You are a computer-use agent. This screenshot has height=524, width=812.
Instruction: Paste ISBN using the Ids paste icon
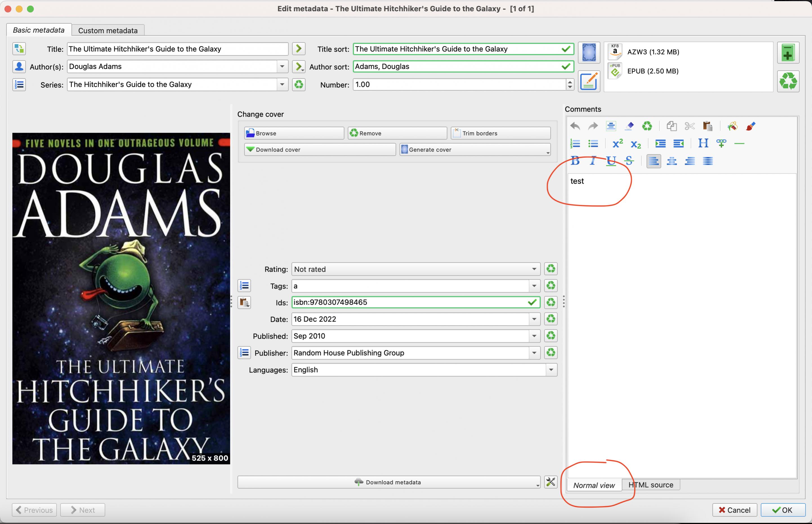244,302
